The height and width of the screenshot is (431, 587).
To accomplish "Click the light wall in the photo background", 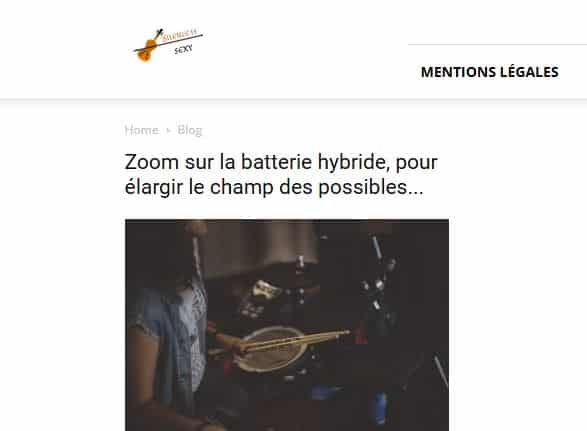I will point(262,247).
